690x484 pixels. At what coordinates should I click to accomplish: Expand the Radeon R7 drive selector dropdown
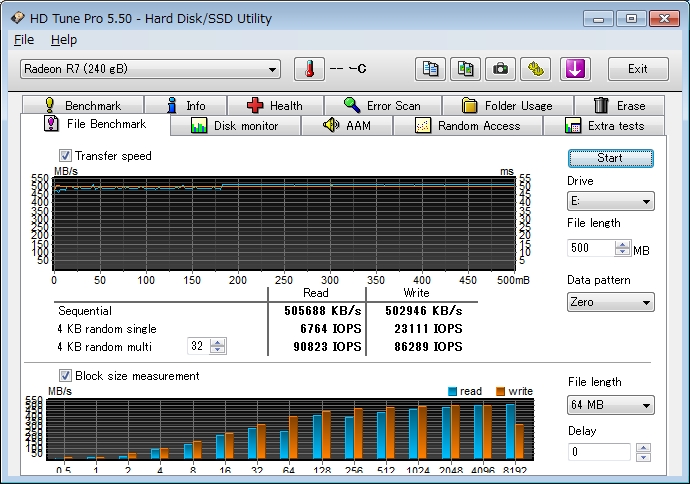150,69
